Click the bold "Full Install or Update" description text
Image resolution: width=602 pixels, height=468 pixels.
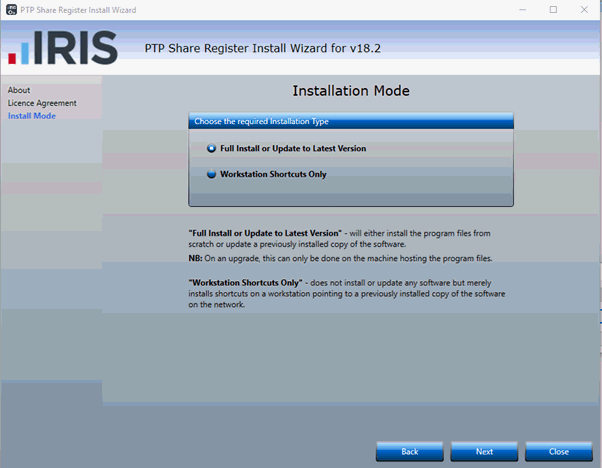pyautogui.click(x=265, y=233)
